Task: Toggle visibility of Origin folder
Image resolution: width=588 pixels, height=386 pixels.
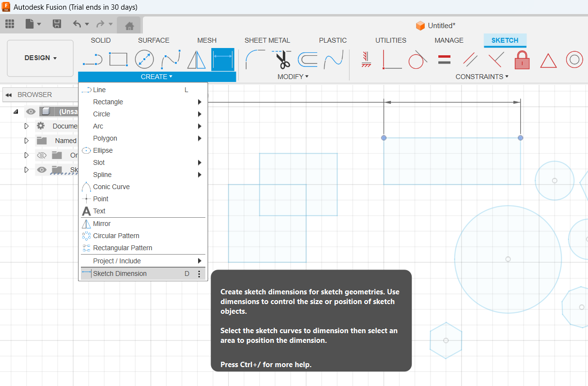Action: click(42, 155)
